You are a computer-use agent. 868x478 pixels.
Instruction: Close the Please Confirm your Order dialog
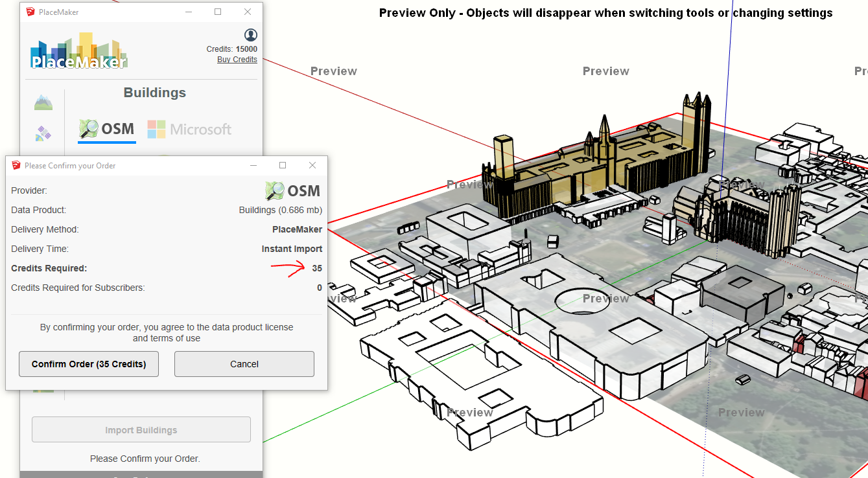[x=312, y=166]
